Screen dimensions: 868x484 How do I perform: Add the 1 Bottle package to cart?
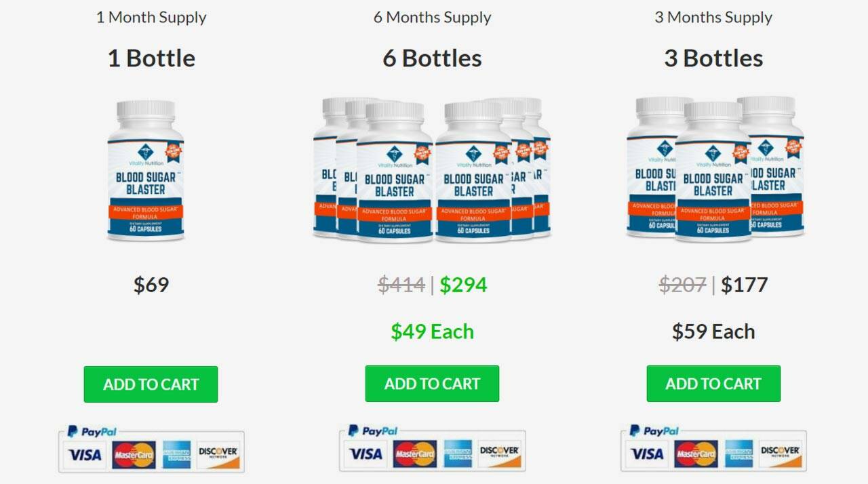pos(151,384)
